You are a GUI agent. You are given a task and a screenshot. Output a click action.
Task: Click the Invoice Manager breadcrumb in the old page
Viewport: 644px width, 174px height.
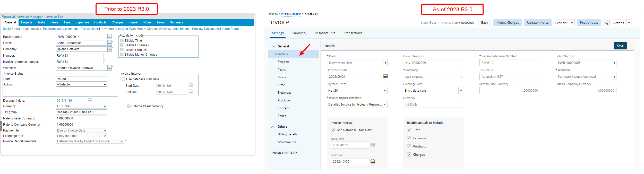[30, 17]
